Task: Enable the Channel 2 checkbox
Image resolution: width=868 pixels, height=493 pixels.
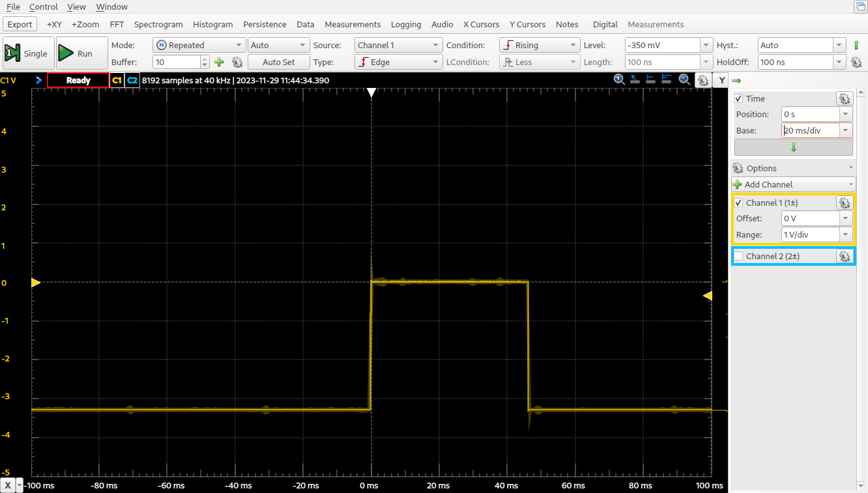Action: [x=738, y=256]
